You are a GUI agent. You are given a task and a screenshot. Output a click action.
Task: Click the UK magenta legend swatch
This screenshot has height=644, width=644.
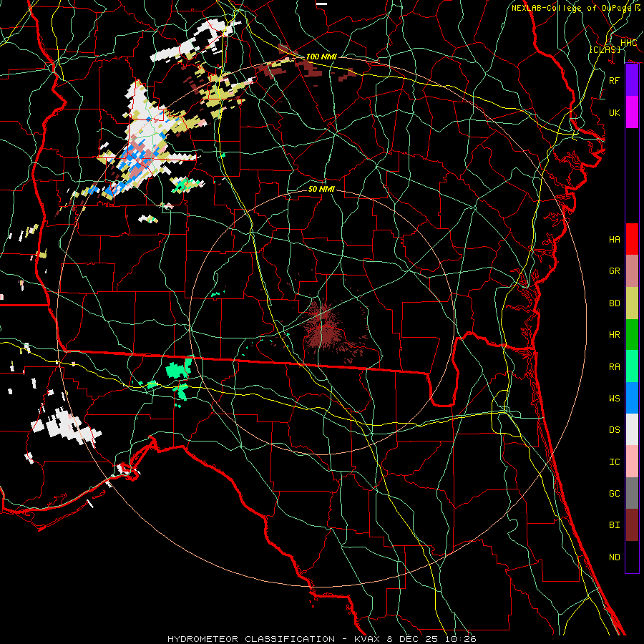632,112
